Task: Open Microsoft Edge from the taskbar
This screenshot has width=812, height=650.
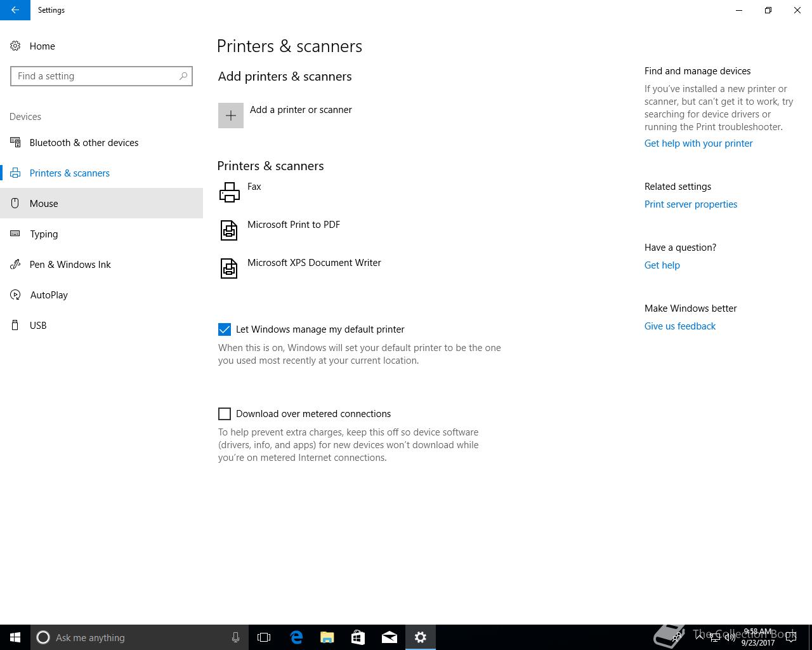Action: [x=296, y=637]
